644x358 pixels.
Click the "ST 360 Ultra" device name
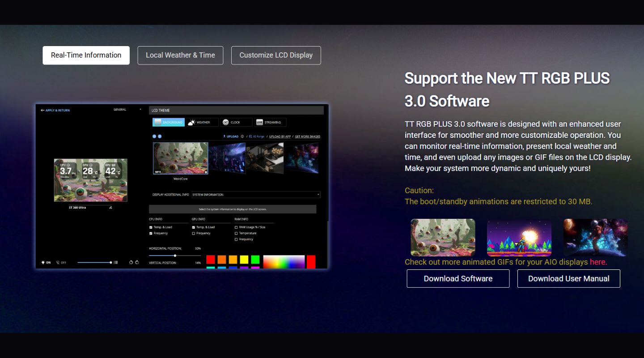coord(78,208)
